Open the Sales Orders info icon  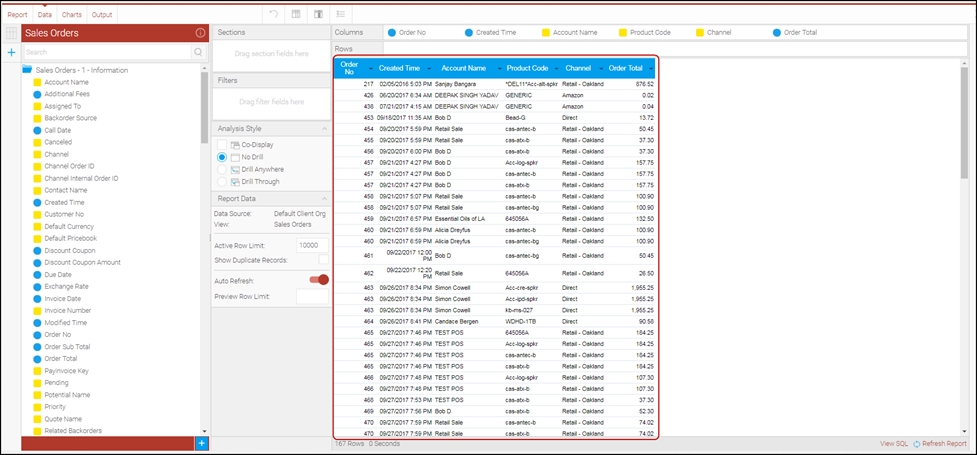pyautogui.click(x=200, y=33)
